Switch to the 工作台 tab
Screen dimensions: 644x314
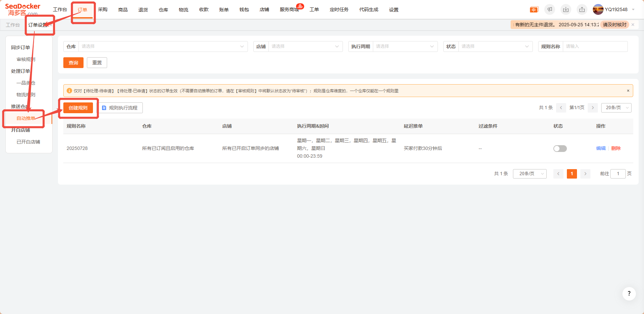pyautogui.click(x=13, y=25)
